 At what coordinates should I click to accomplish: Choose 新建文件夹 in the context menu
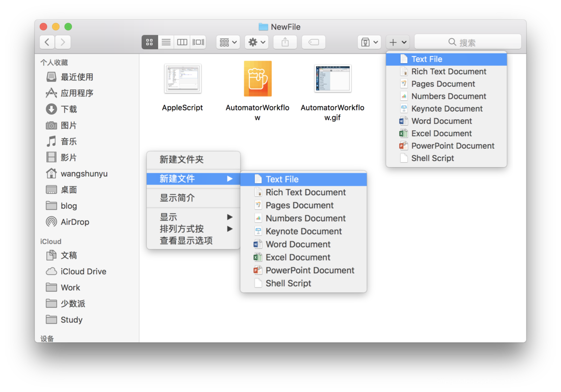193,160
